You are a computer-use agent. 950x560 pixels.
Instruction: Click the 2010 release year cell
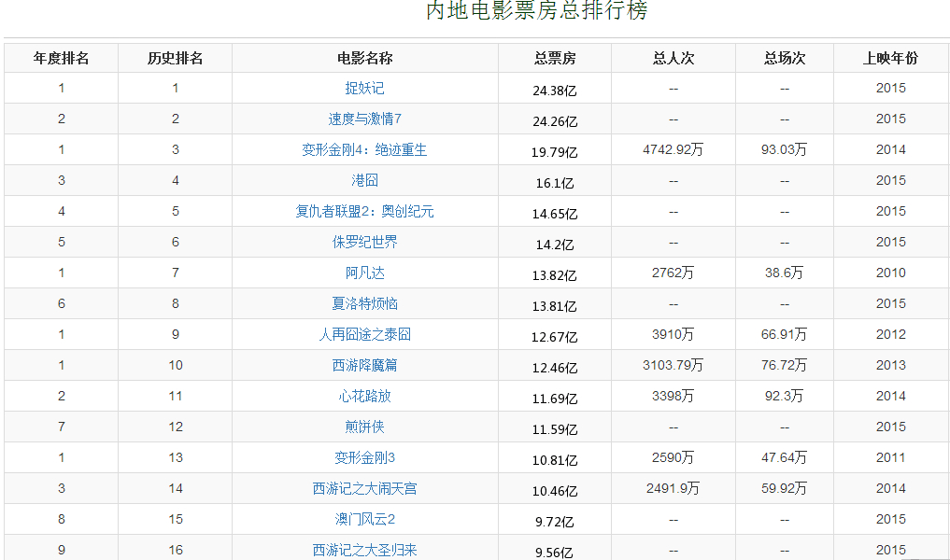[890, 273]
